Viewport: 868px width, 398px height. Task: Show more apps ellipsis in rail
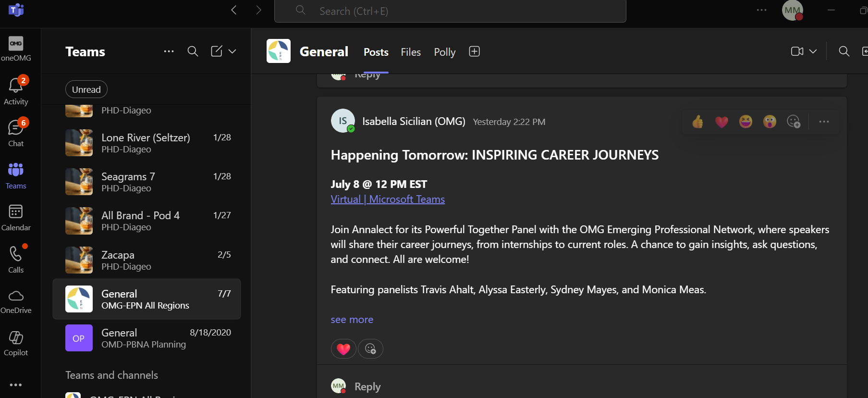click(16, 385)
